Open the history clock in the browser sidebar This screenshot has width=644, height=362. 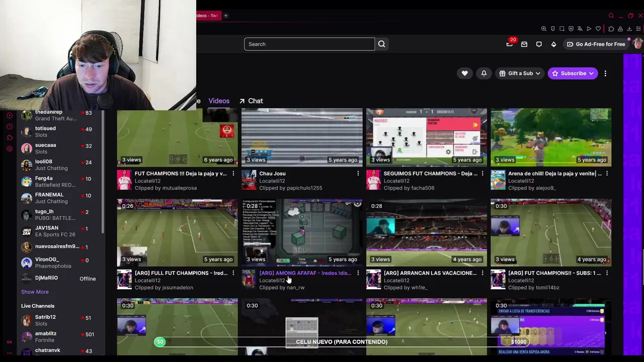[10, 127]
